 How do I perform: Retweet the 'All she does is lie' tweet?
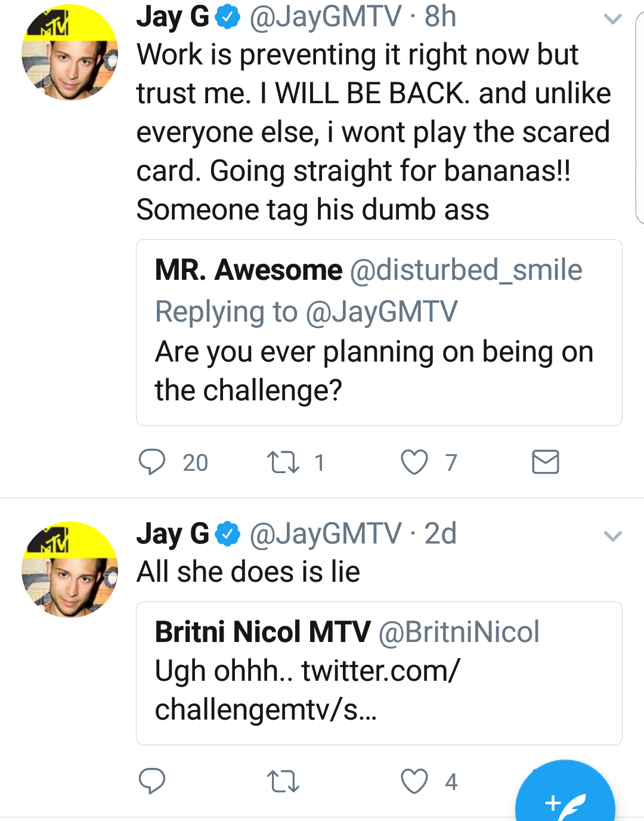(x=283, y=781)
